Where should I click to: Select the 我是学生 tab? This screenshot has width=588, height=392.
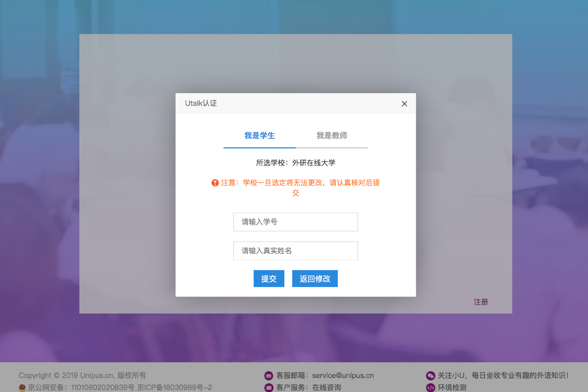pos(259,136)
